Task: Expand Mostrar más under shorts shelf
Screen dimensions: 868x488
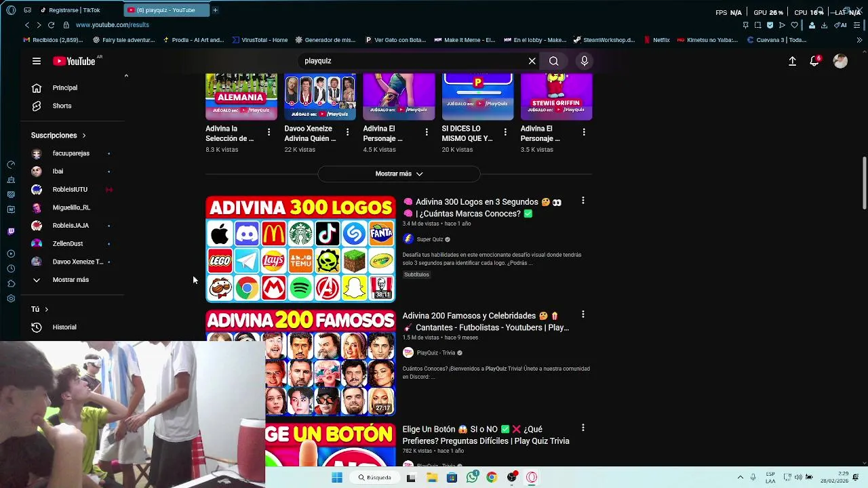Action: [399, 174]
